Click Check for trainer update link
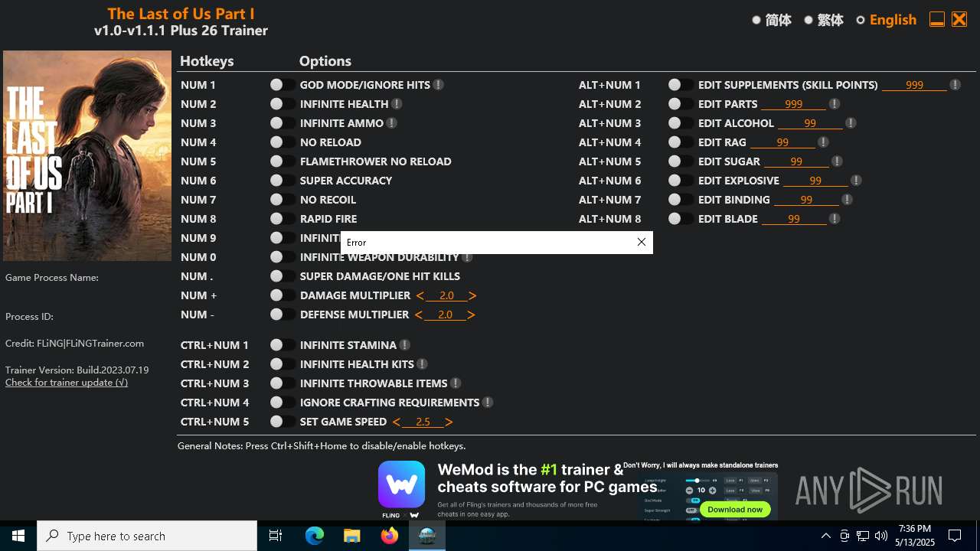The image size is (980, 551). click(67, 383)
